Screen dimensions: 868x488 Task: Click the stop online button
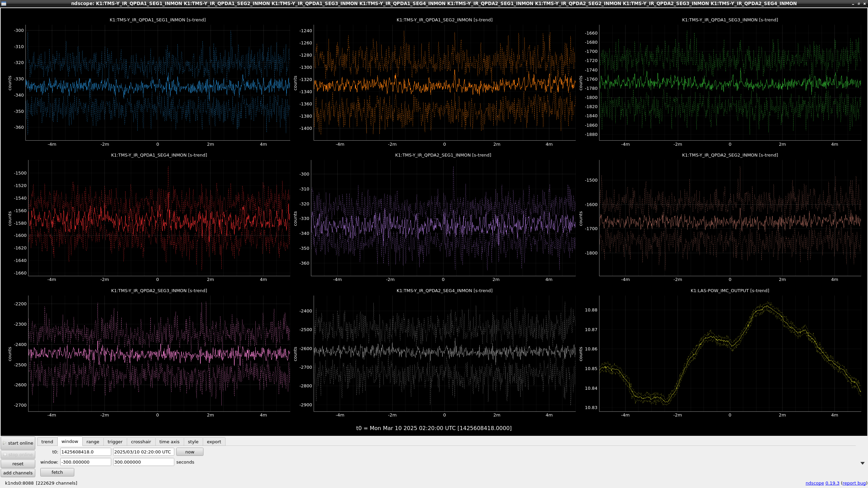[18, 454]
